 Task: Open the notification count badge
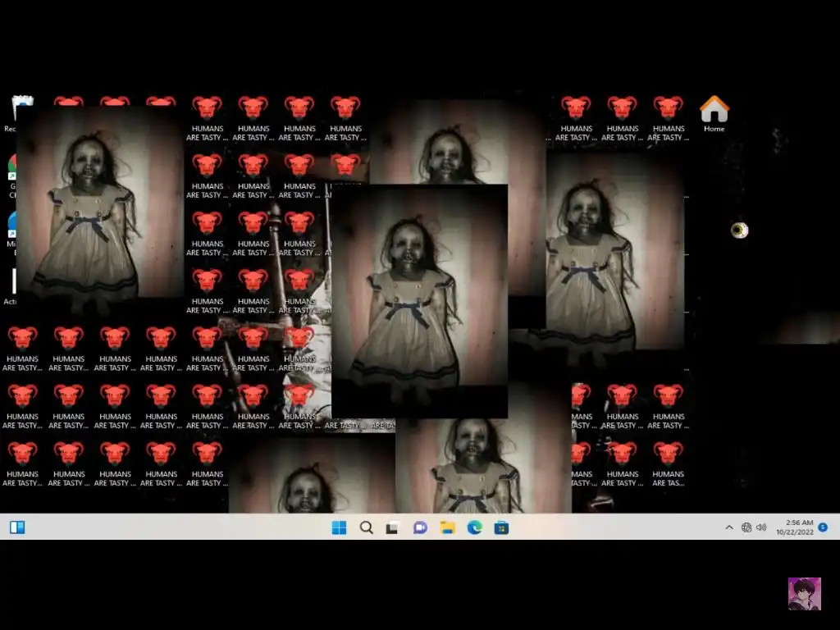point(823,527)
